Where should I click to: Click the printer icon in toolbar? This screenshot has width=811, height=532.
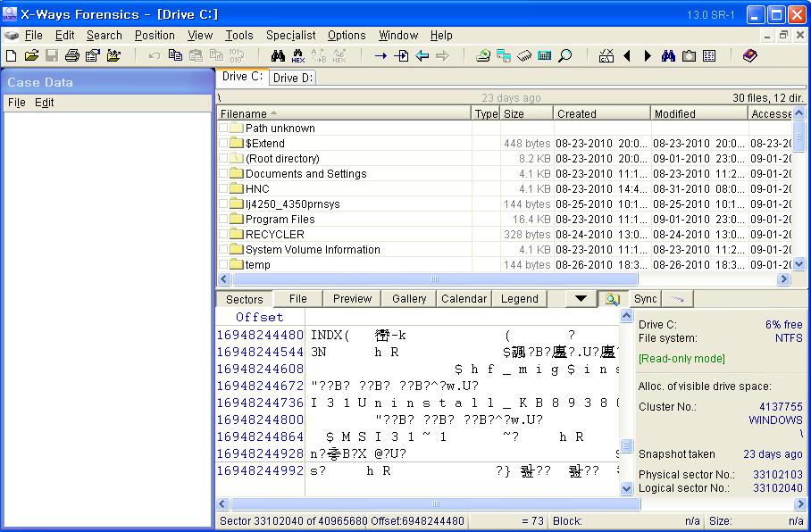71,56
